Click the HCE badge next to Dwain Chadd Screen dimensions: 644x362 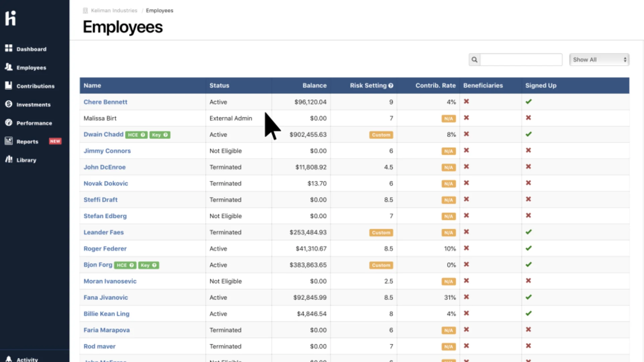coord(137,135)
